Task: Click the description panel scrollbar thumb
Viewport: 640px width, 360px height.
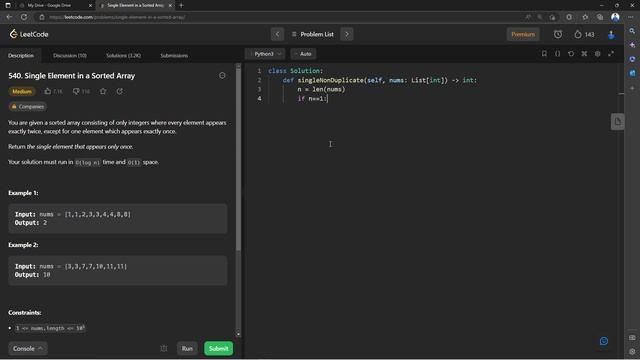Action: point(238,159)
